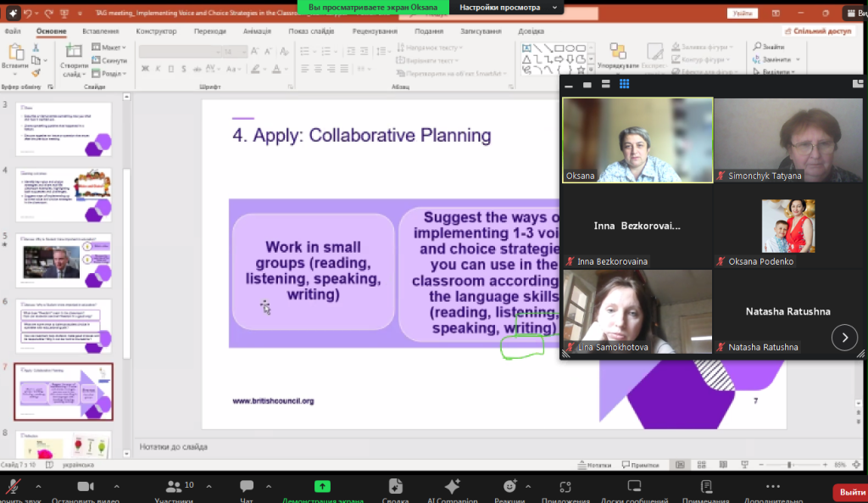Unmute microphone in Zoom toolbar
Viewport: 868px width, 503px height.
point(13,486)
